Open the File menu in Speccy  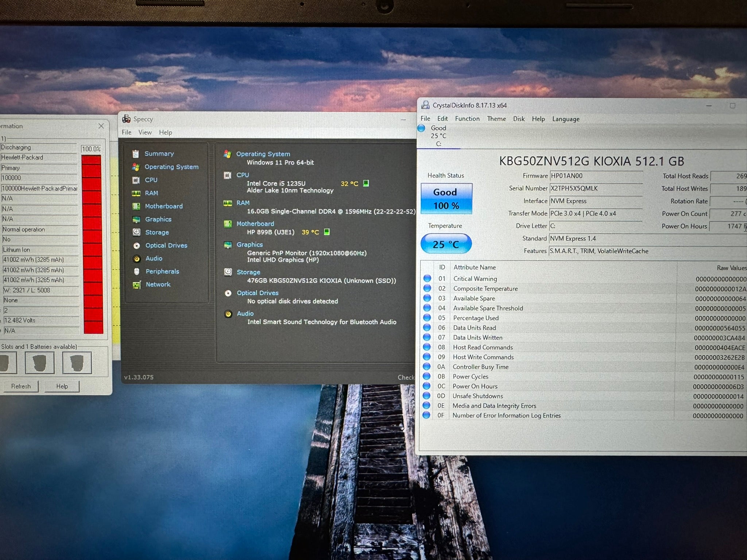[127, 132]
